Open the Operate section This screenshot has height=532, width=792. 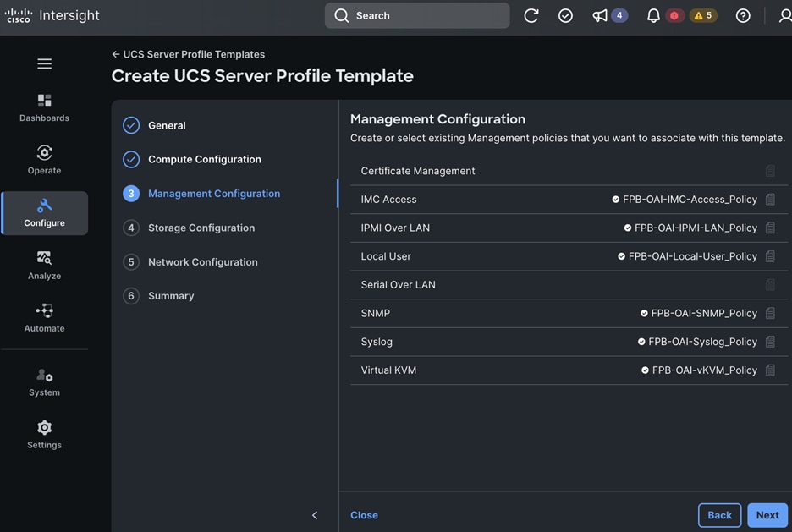pyautogui.click(x=45, y=161)
